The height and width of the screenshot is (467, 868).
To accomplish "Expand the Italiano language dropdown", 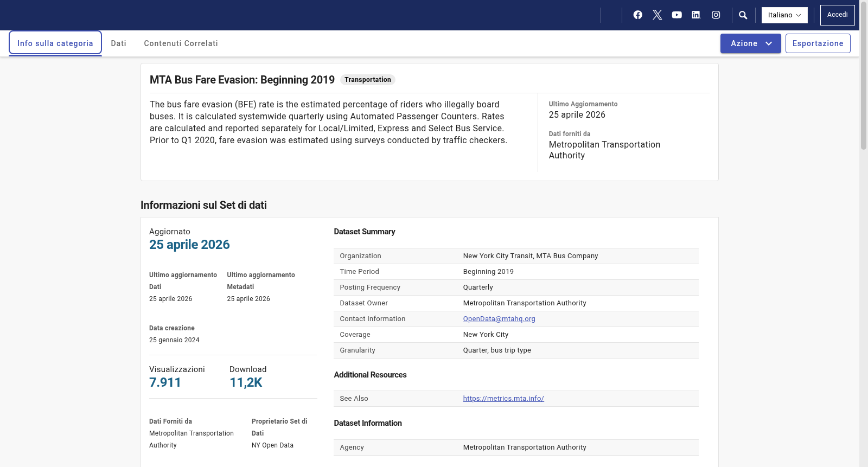I will pos(784,15).
